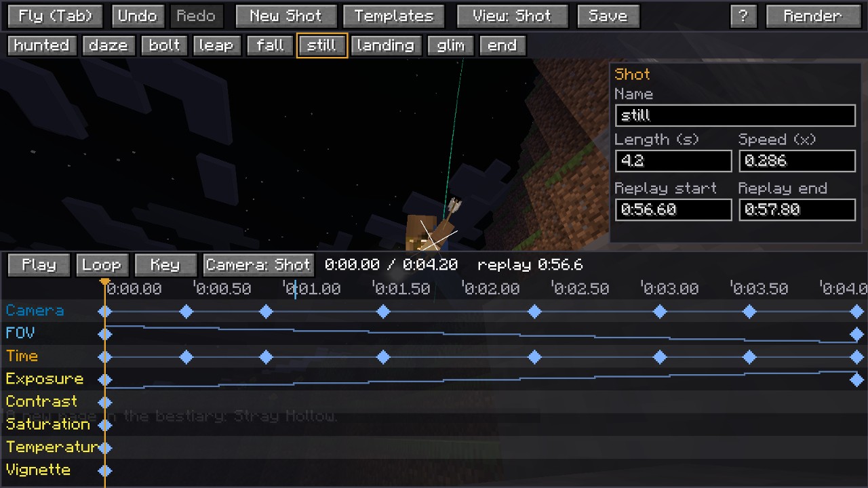Select the Exposure track label
The image size is (868, 488).
(45, 379)
